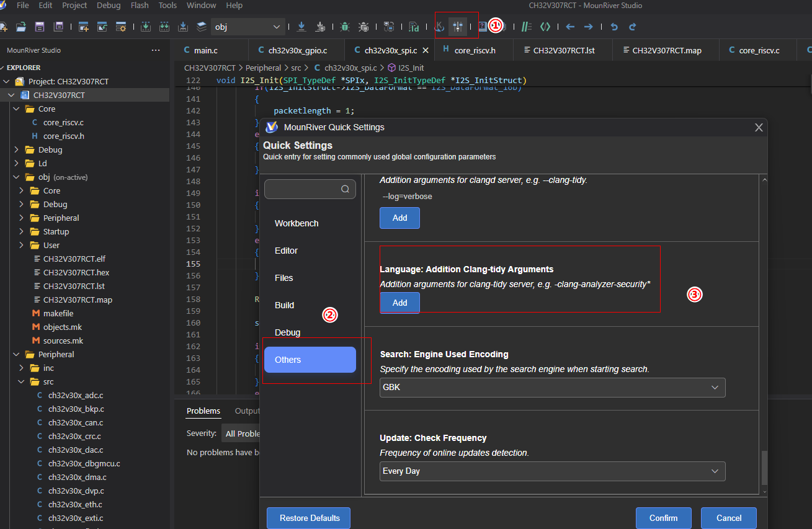Open ch32v30x_adc.c in Explorer
The image size is (812, 529).
click(76, 395)
